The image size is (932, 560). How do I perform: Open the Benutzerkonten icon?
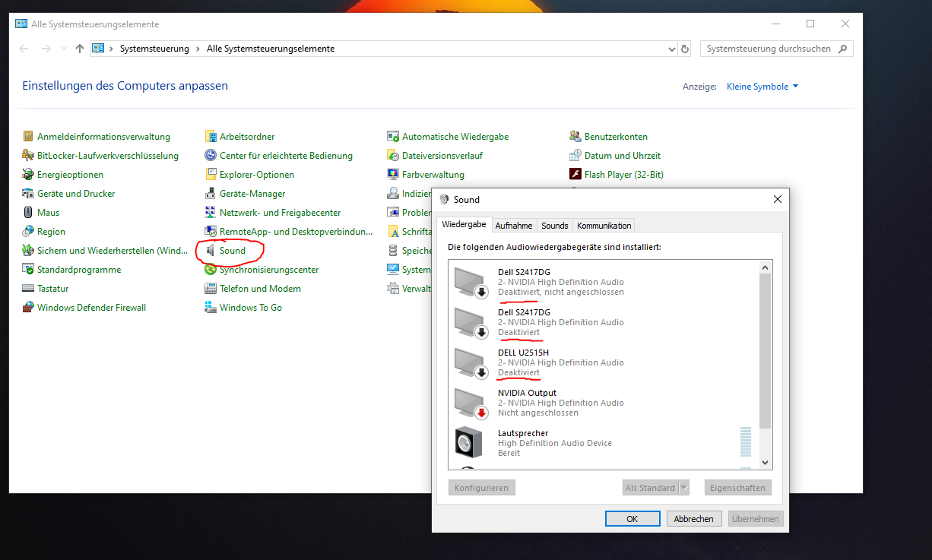(x=575, y=137)
